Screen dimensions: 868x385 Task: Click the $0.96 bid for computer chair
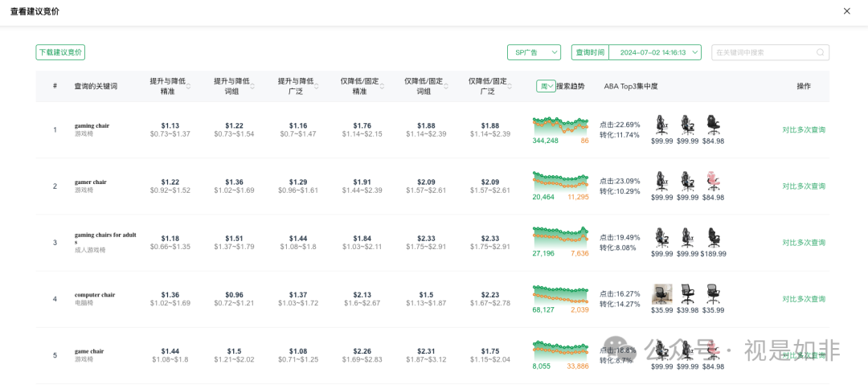point(234,295)
